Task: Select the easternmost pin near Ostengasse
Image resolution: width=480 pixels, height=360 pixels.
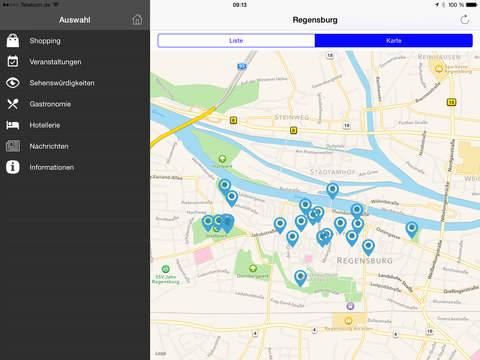Action: (x=412, y=230)
